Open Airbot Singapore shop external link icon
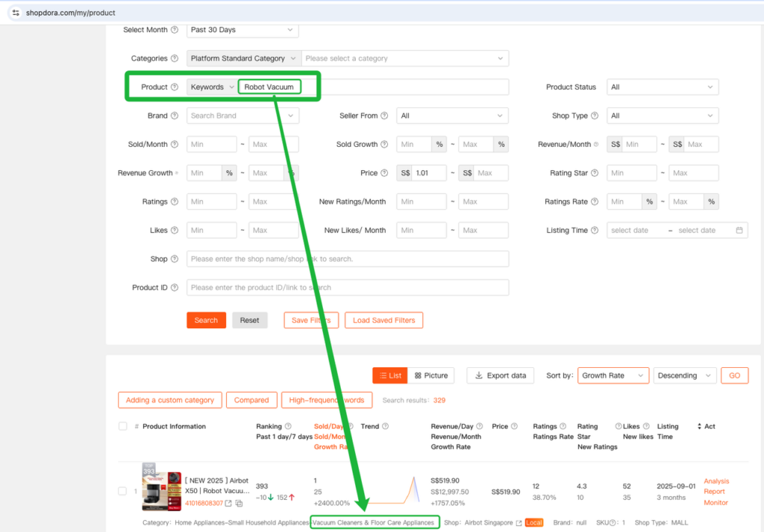Image resolution: width=764 pixels, height=532 pixels. 519,523
